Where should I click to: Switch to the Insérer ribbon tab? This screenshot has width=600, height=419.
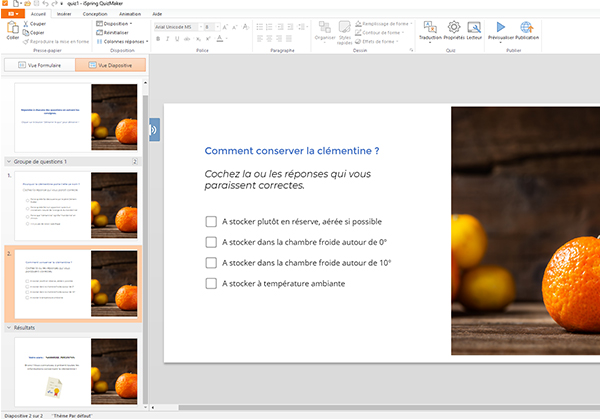(x=64, y=12)
